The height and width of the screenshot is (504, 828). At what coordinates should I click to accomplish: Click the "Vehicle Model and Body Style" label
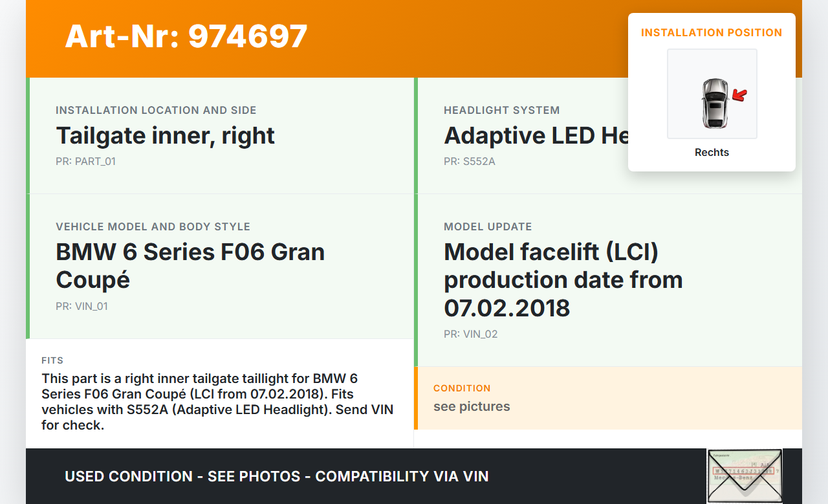pyautogui.click(x=153, y=226)
